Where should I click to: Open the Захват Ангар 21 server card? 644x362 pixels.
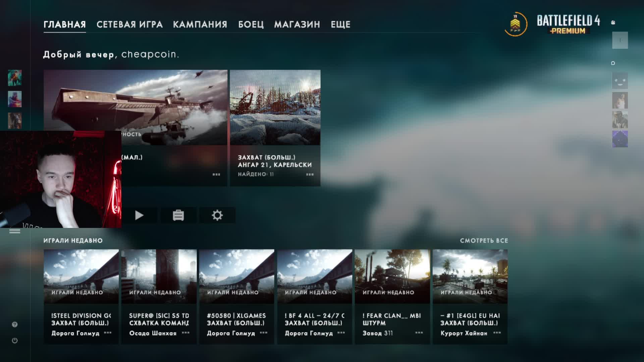tap(275, 127)
